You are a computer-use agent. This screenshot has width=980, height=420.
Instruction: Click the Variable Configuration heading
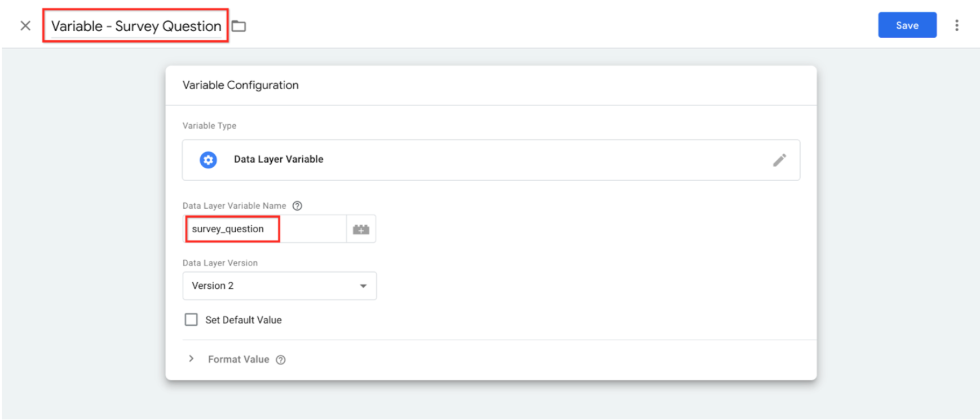coord(240,85)
